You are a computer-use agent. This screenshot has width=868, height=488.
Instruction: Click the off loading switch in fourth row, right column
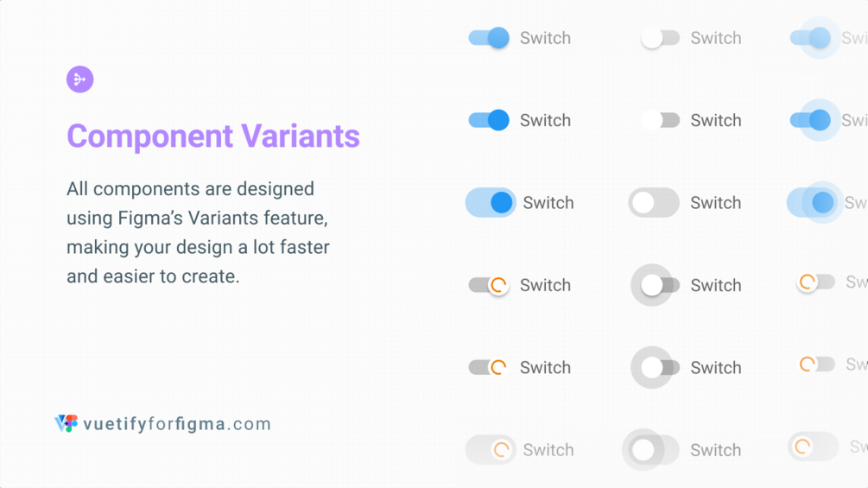coord(815,282)
